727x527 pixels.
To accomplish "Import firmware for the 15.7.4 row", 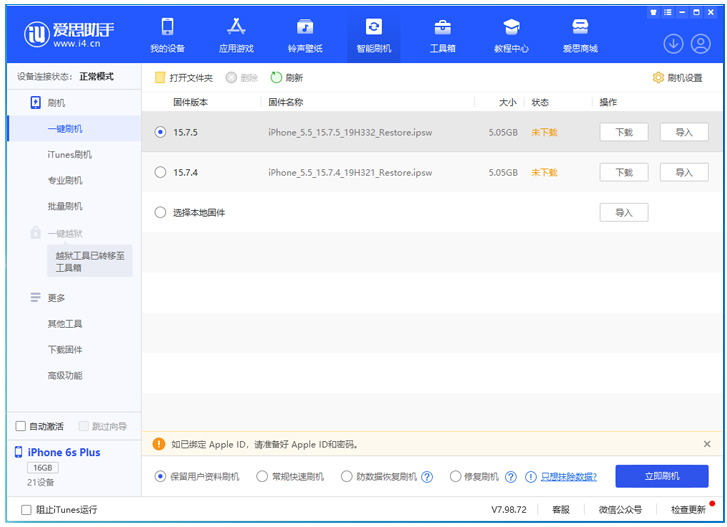I will tap(684, 172).
